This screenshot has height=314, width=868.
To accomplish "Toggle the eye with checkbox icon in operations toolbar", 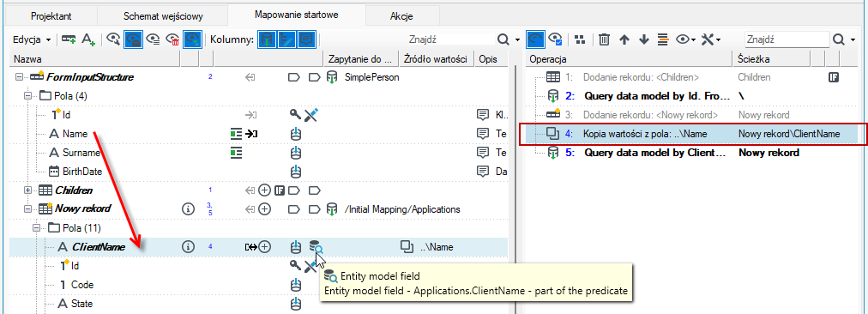I will [555, 39].
